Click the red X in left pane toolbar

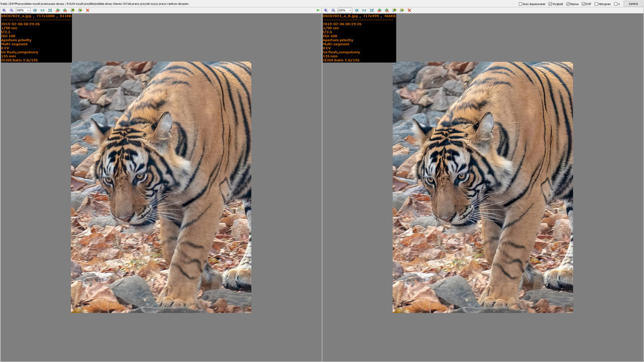coord(88,10)
